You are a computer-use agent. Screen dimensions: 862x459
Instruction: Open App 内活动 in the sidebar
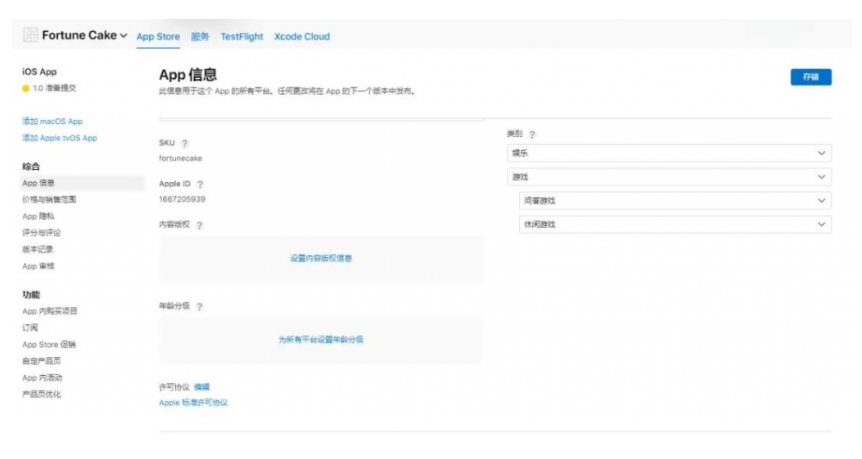tap(42, 378)
